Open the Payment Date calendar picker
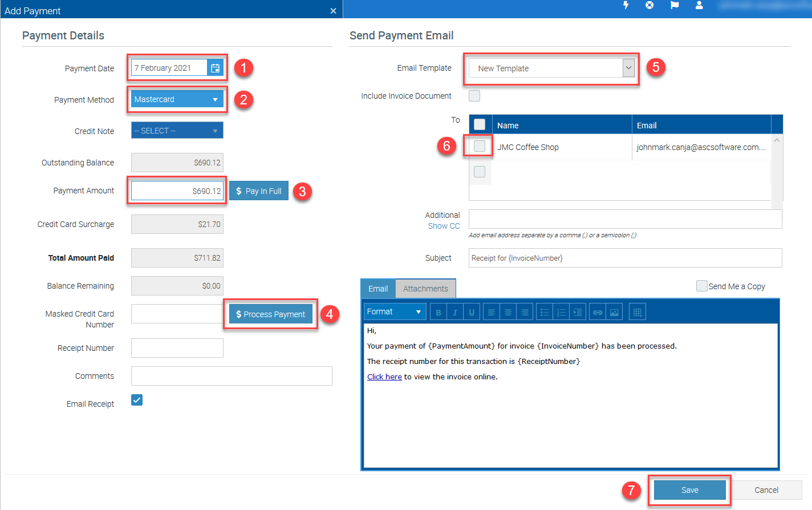This screenshot has height=510, width=812. click(215, 68)
